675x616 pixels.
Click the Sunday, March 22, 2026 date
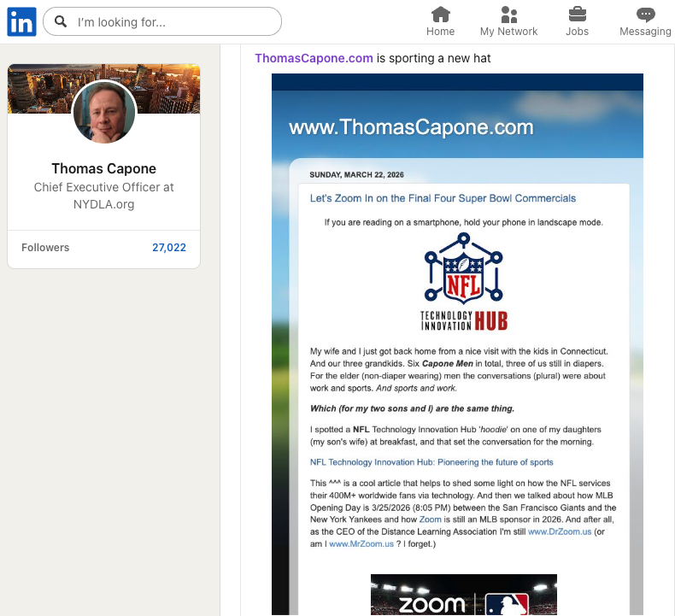pyautogui.click(x=356, y=175)
